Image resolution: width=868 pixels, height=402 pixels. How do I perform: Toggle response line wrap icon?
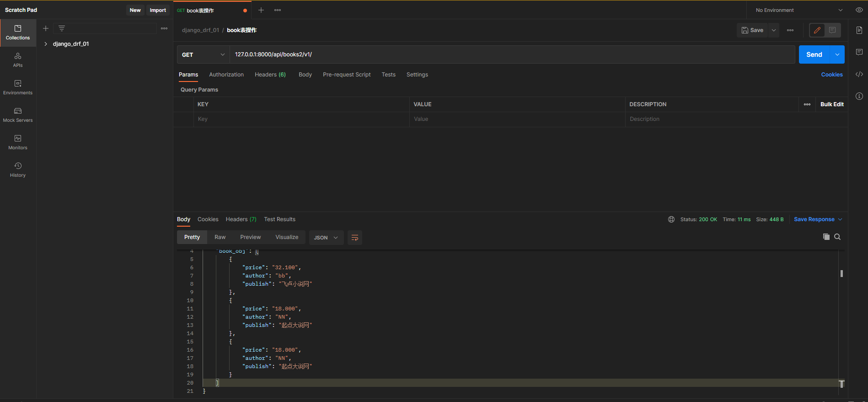click(355, 238)
